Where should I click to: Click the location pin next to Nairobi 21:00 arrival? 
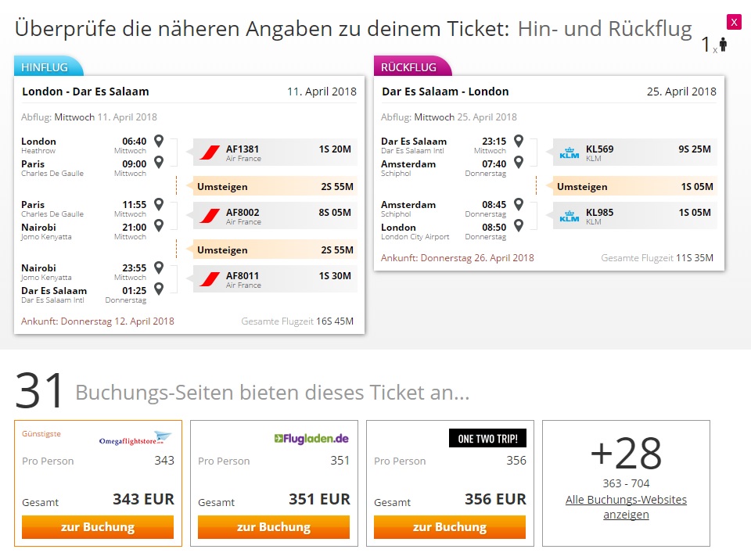159,225
